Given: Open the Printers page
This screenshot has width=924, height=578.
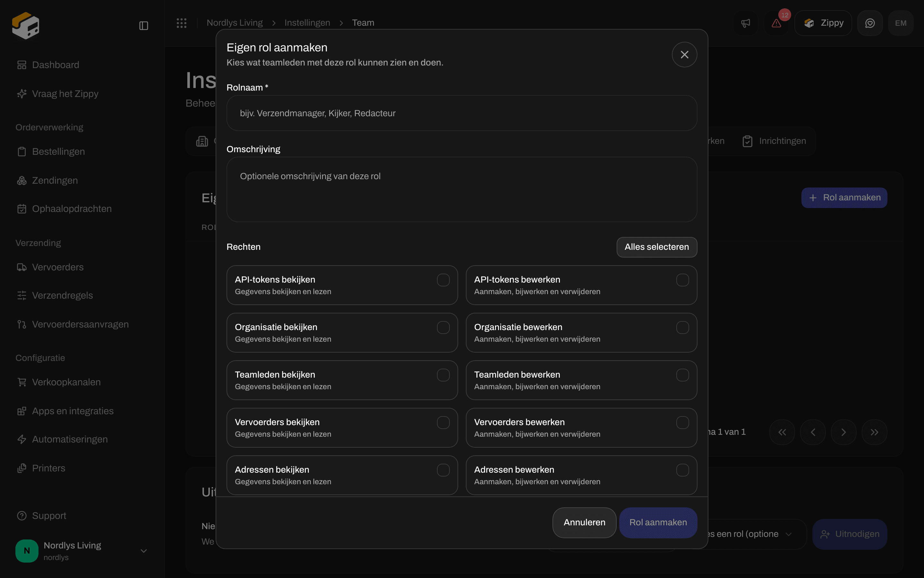Looking at the screenshot, I should click(41, 468).
